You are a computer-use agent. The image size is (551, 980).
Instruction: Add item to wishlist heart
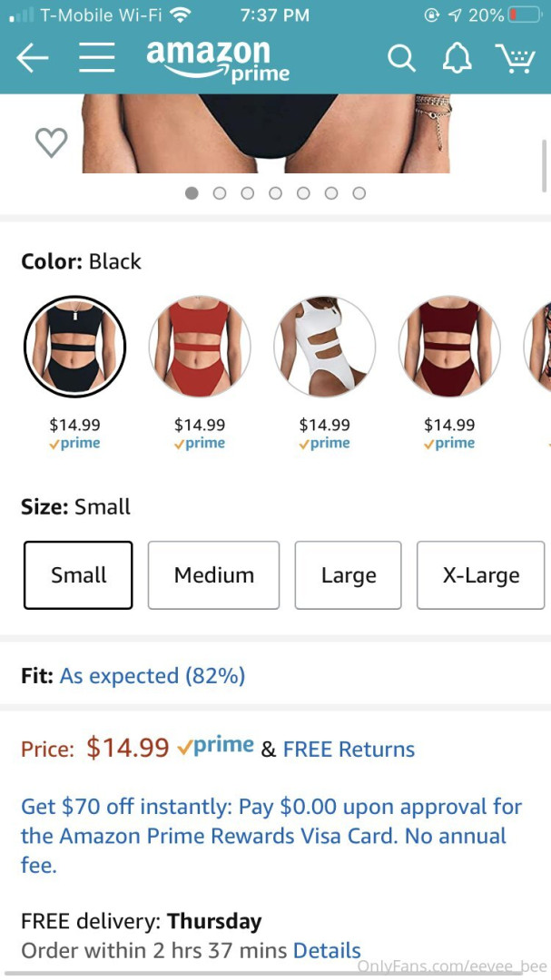click(51, 142)
